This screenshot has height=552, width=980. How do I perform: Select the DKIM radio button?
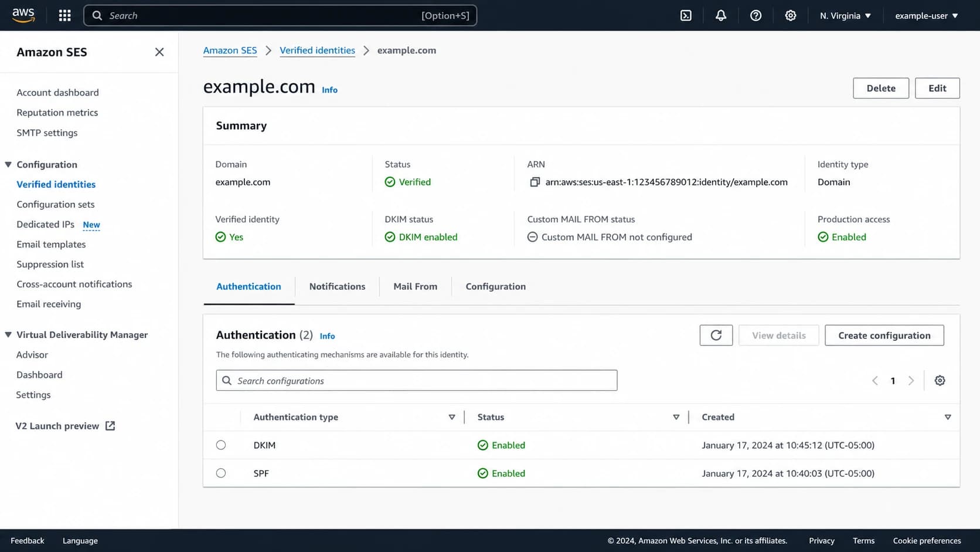[221, 445]
